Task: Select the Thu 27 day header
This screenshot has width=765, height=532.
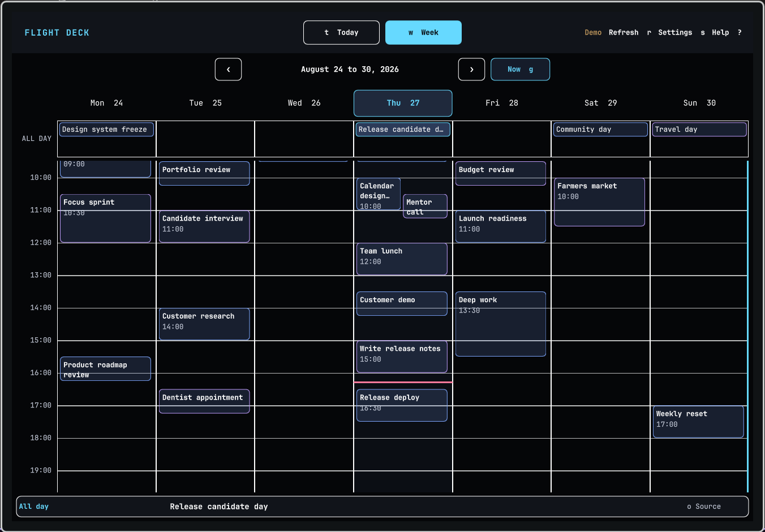Action: point(403,103)
